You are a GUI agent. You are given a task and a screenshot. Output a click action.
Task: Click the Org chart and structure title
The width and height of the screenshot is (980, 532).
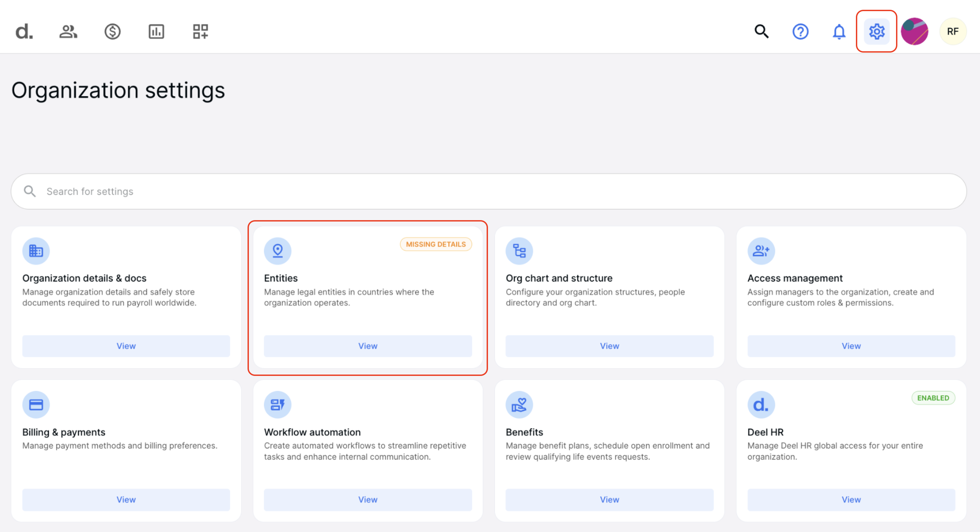(559, 278)
